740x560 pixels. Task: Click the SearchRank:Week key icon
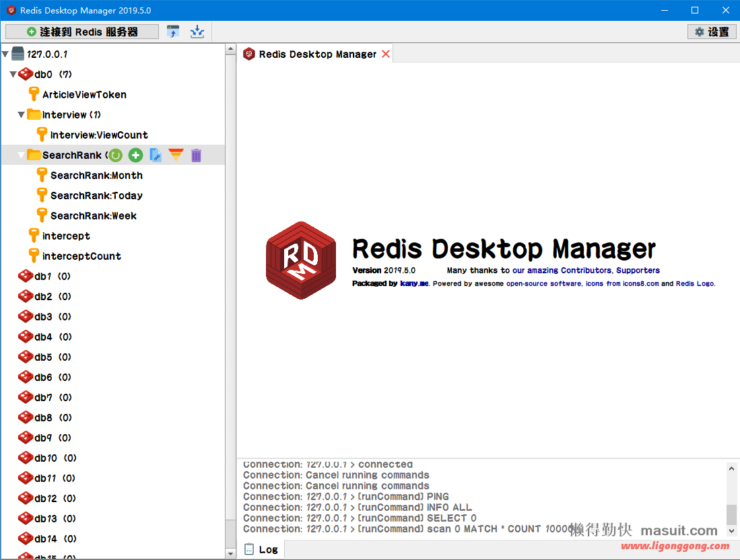pos(42,215)
